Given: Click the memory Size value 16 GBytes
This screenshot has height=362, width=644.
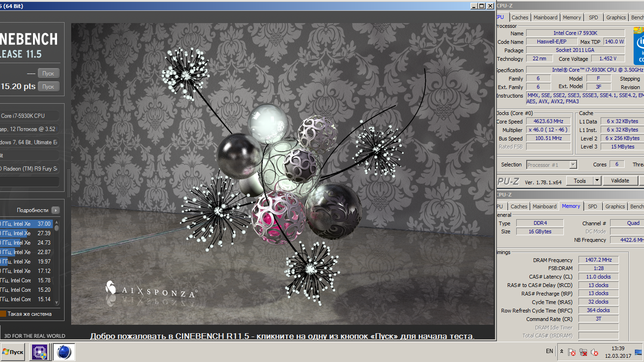Looking at the screenshot, I should click(x=539, y=232).
